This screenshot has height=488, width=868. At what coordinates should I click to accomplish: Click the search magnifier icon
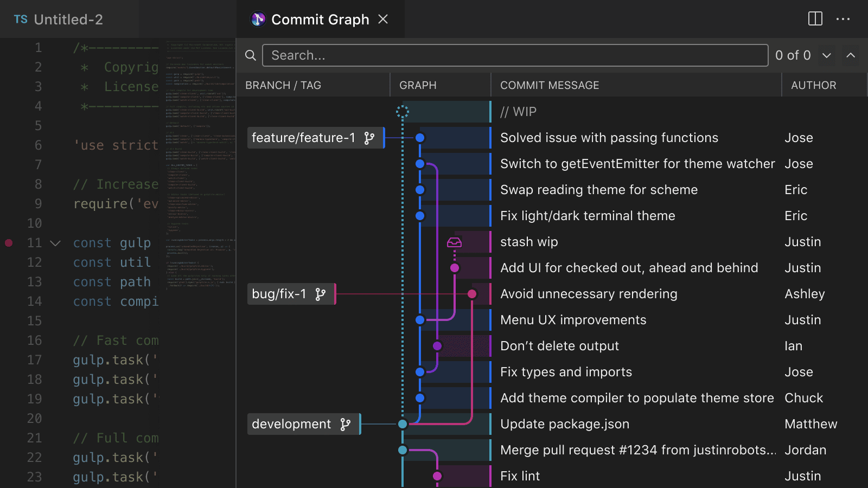[250, 55]
